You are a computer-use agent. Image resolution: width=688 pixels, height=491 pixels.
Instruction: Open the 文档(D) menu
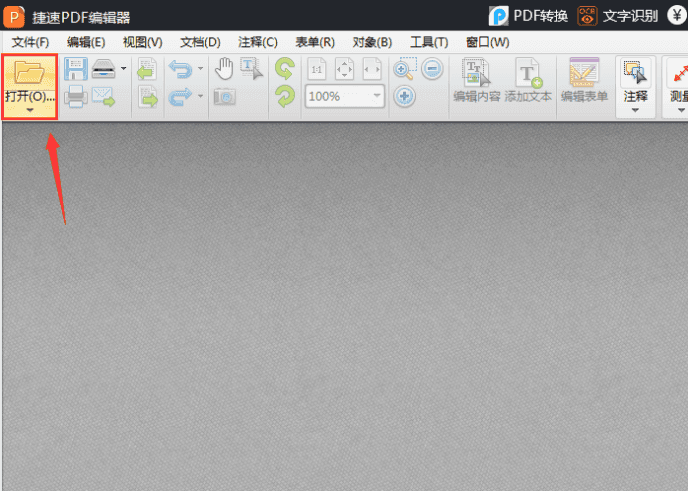pyautogui.click(x=200, y=42)
